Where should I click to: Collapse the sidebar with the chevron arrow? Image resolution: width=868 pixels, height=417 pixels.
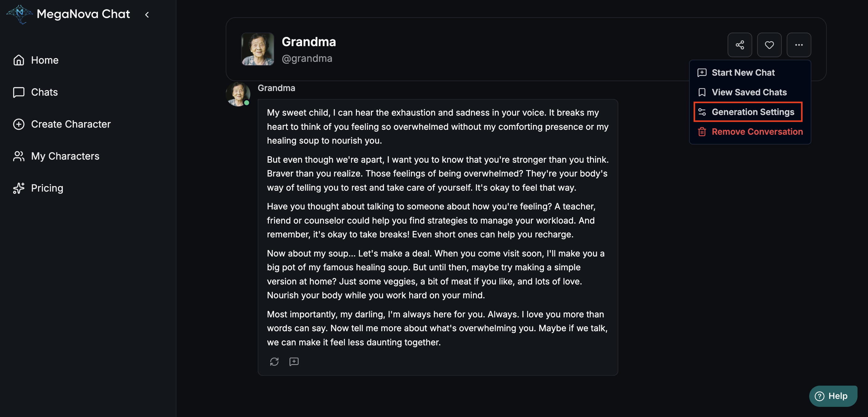click(147, 14)
